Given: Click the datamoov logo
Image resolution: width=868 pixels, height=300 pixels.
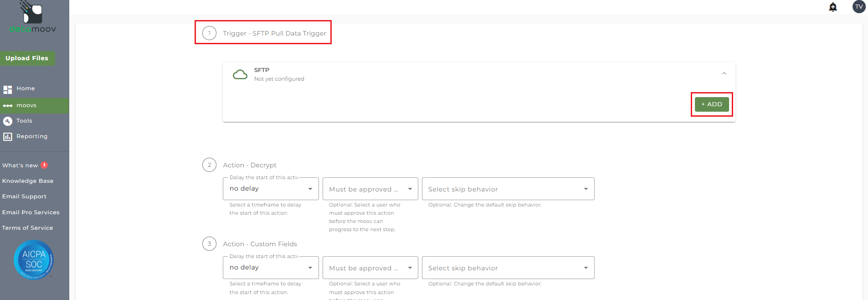Looking at the screenshot, I should click(33, 18).
